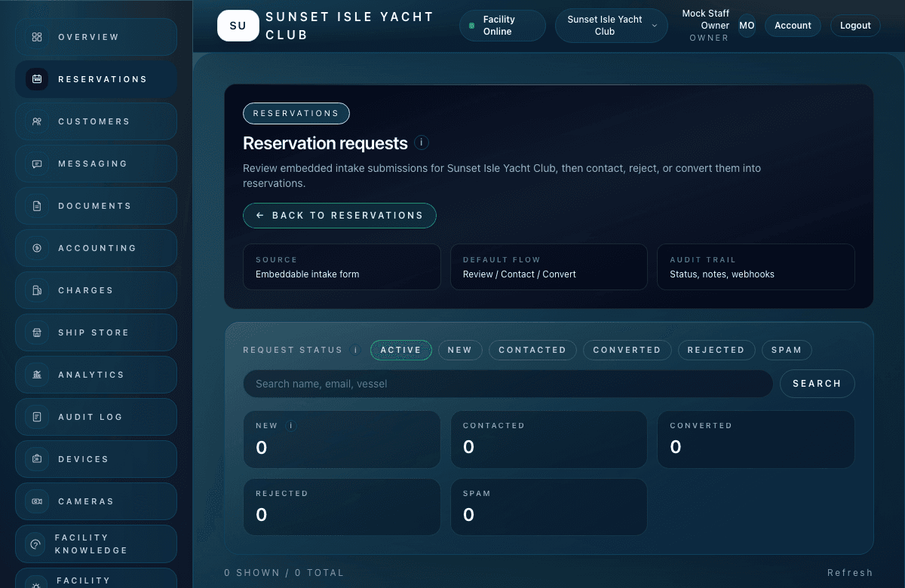The height and width of the screenshot is (588, 905).
Task: Open the Sunset Isle Yacht Club facility dropdown
Action: pos(612,26)
